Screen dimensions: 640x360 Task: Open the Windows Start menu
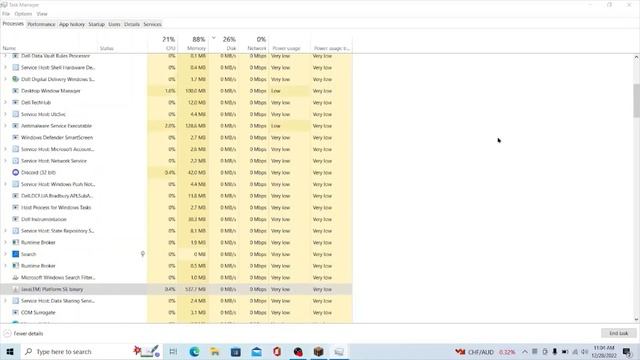(x=10, y=351)
